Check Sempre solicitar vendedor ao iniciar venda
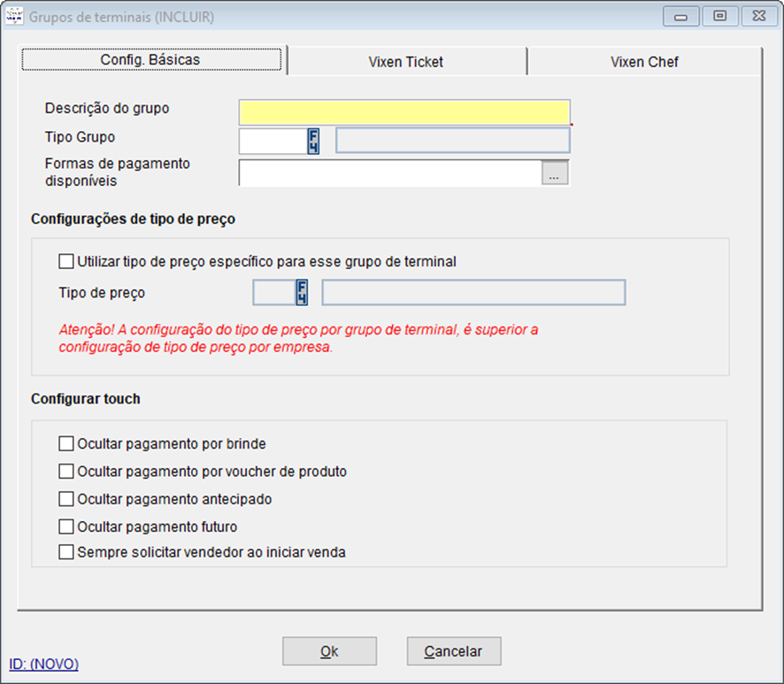Viewport: 784px width, 684px height. coord(66,552)
